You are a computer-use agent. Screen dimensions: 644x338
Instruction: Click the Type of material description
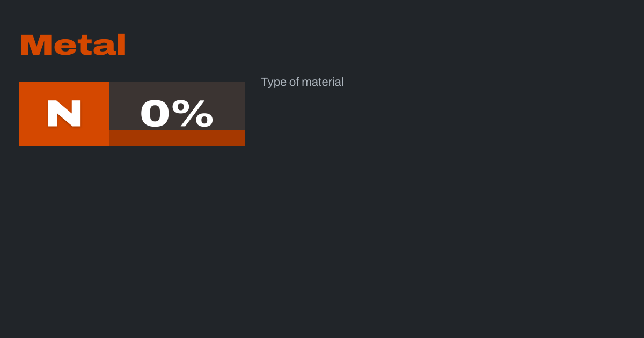click(302, 82)
